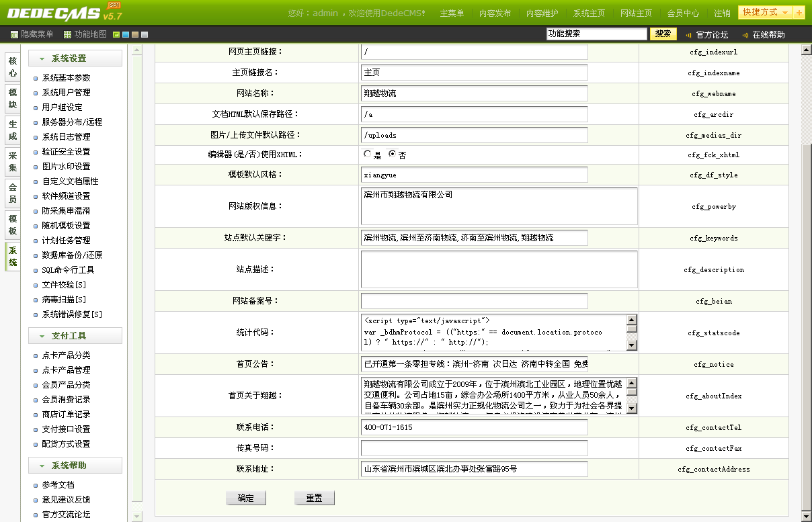This screenshot has height=522, width=812.
Task: Click the 隐藏菜单 hide menu icon
Action: click(x=15, y=34)
